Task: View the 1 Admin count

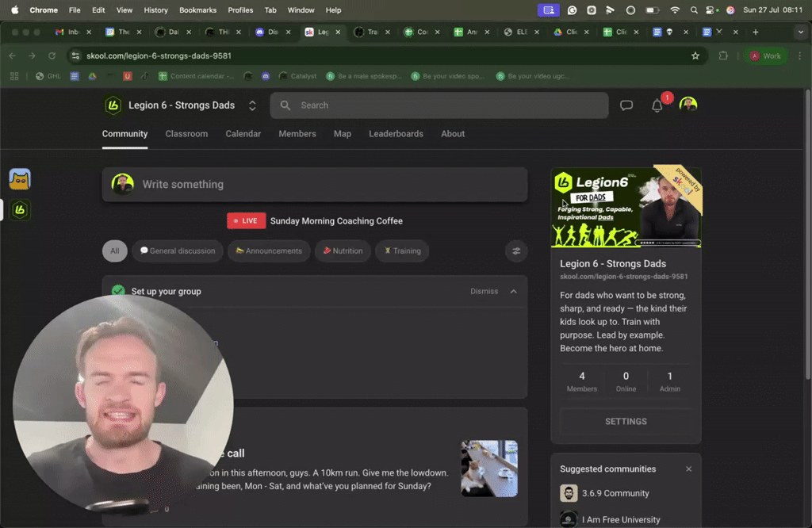Action: pos(669,381)
